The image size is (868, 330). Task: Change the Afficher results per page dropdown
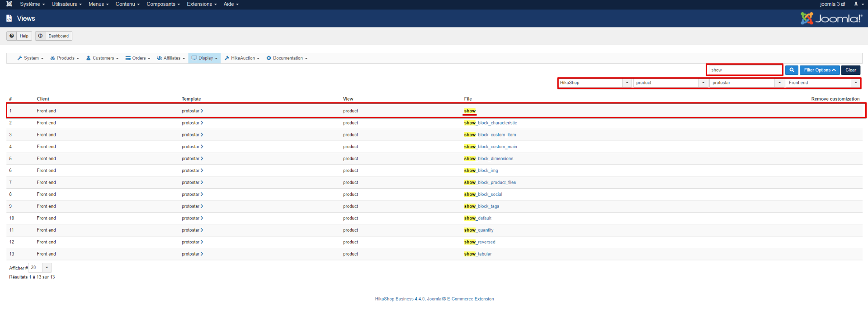pos(40,268)
